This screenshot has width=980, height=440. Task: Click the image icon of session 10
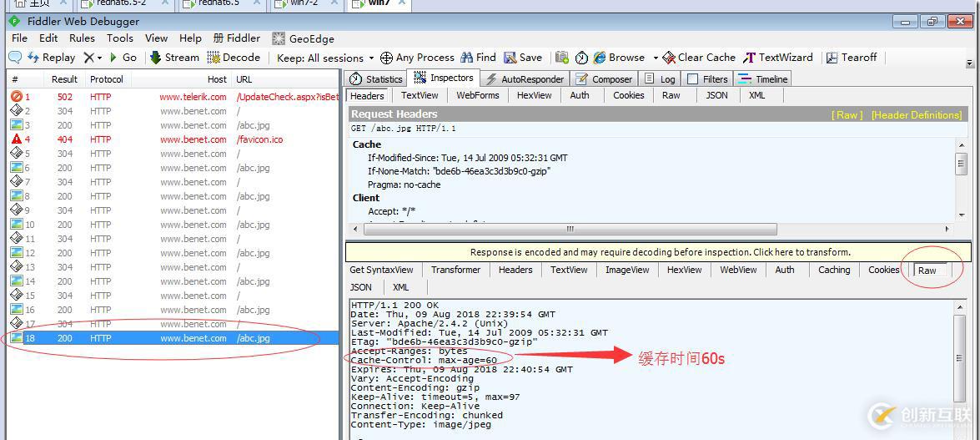click(x=17, y=224)
